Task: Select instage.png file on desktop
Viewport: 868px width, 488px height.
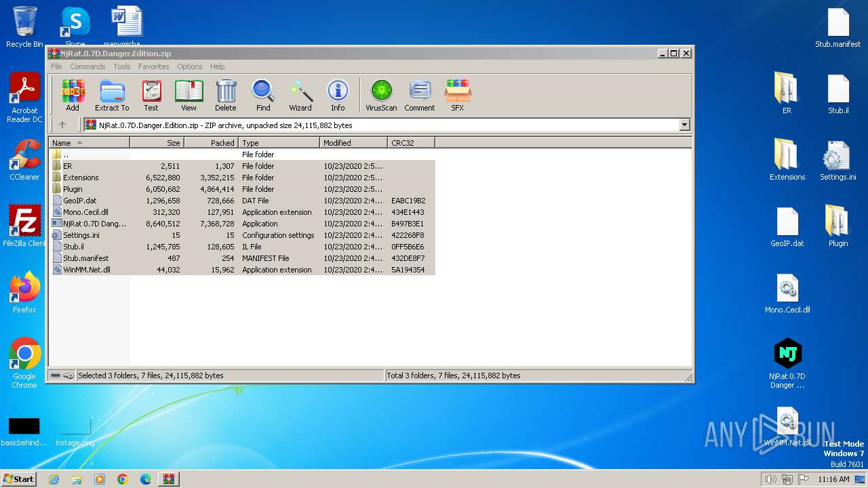Action: [x=75, y=431]
